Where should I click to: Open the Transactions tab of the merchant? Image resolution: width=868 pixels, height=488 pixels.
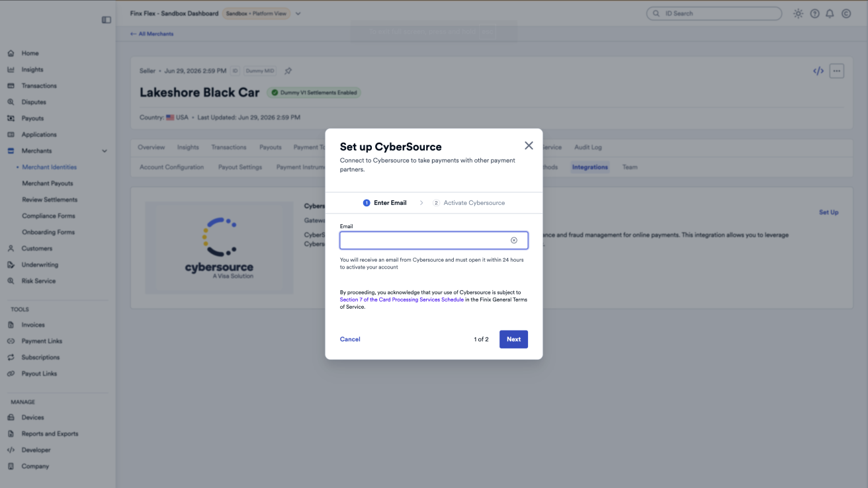(229, 147)
